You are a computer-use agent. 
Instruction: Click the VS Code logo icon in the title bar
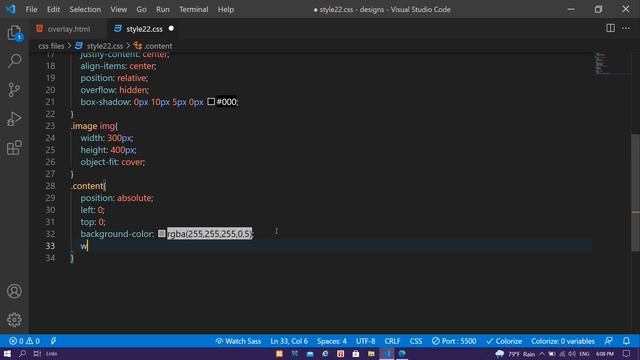(x=11, y=9)
